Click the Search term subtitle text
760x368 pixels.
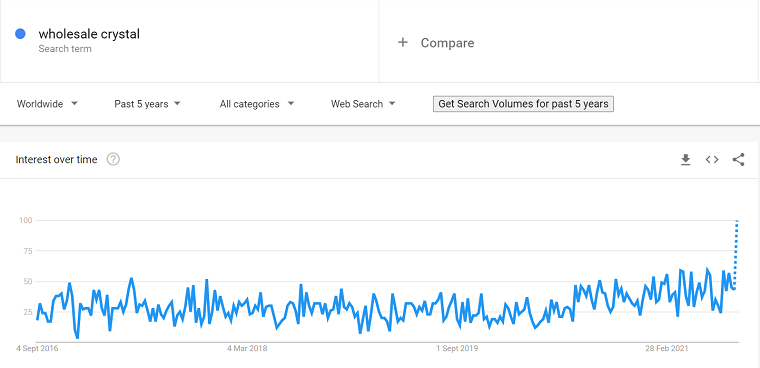[65, 48]
